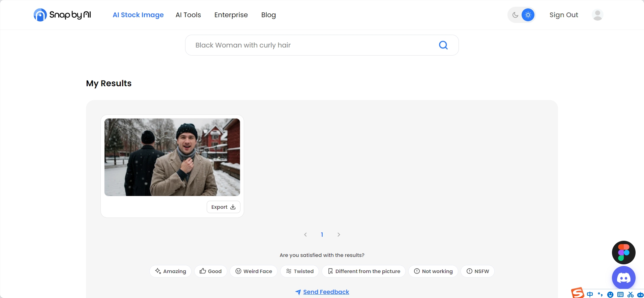
Task: Select page 1 in pagination
Action: point(322,235)
